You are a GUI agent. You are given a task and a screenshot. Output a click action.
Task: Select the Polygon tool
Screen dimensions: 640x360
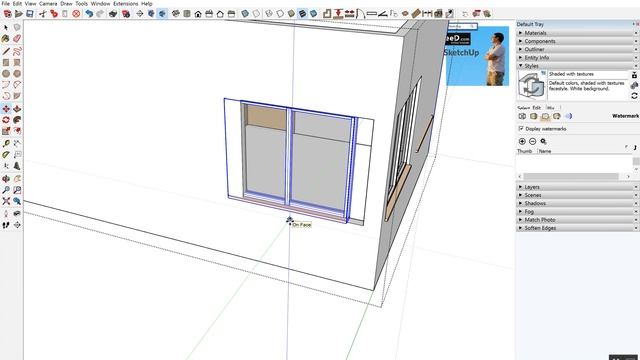tap(17, 73)
